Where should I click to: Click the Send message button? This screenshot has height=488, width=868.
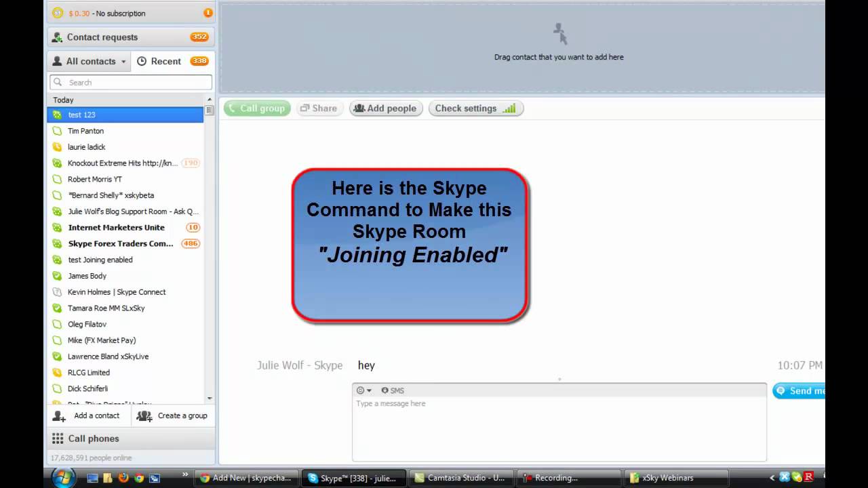(x=799, y=391)
